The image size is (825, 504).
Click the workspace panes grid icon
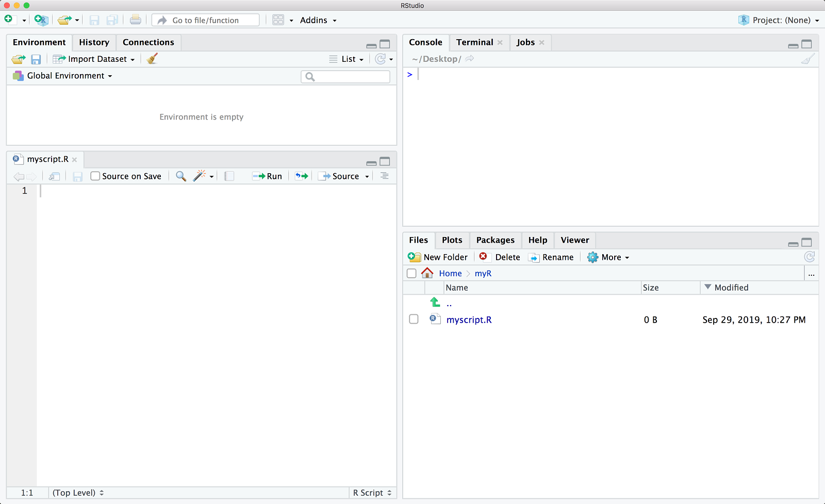click(278, 20)
